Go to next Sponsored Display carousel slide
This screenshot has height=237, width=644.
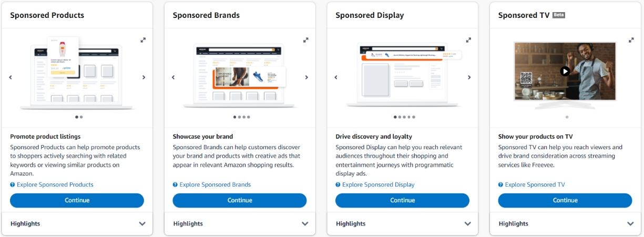point(469,77)
